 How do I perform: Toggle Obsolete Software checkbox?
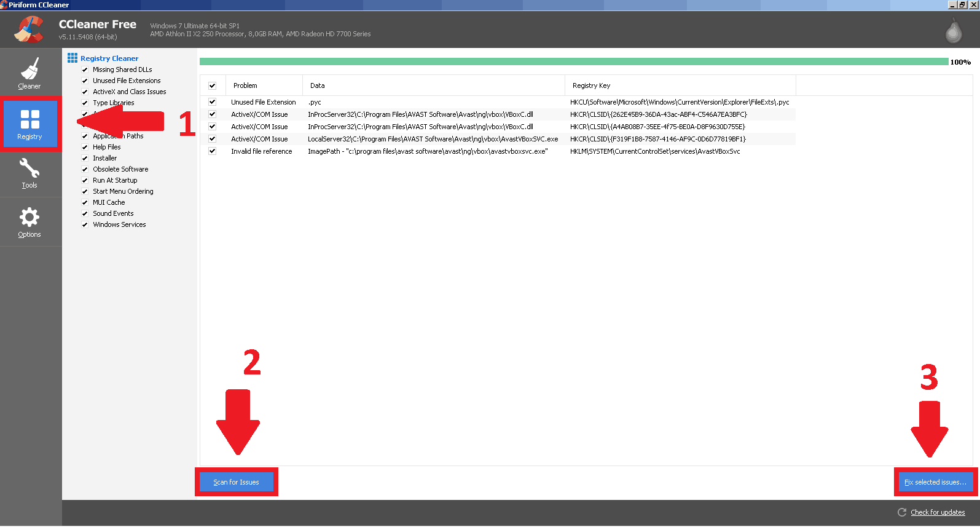point(85,169)
